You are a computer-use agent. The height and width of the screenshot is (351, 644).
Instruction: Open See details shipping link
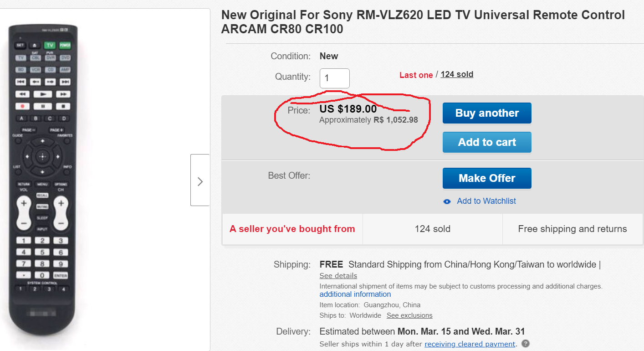338,276
